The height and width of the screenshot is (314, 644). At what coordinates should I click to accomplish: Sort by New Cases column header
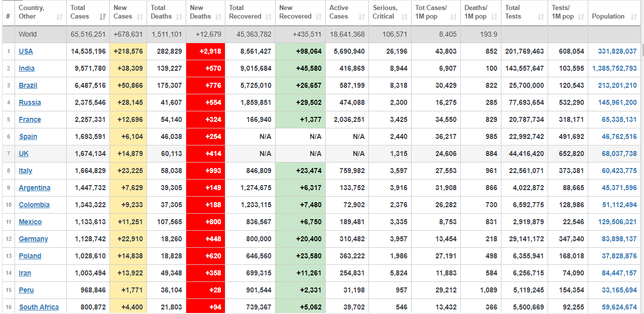pyautogui.click(x=128, y=13)
